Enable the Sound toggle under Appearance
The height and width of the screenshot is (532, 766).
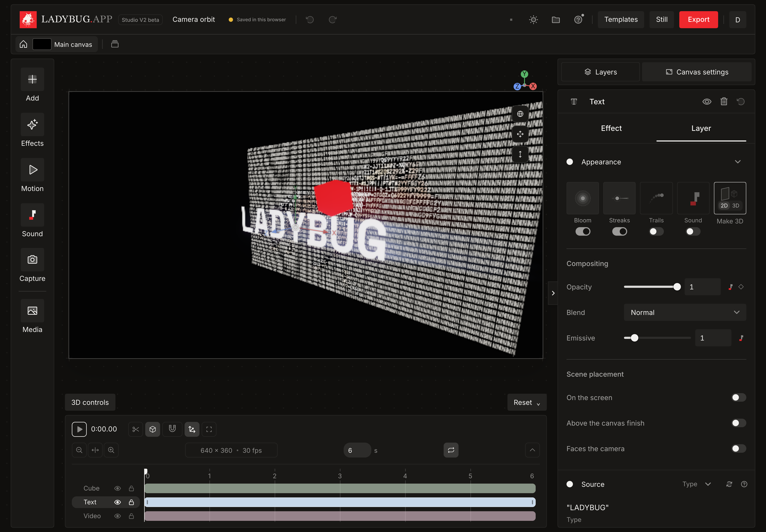point(693,231)
